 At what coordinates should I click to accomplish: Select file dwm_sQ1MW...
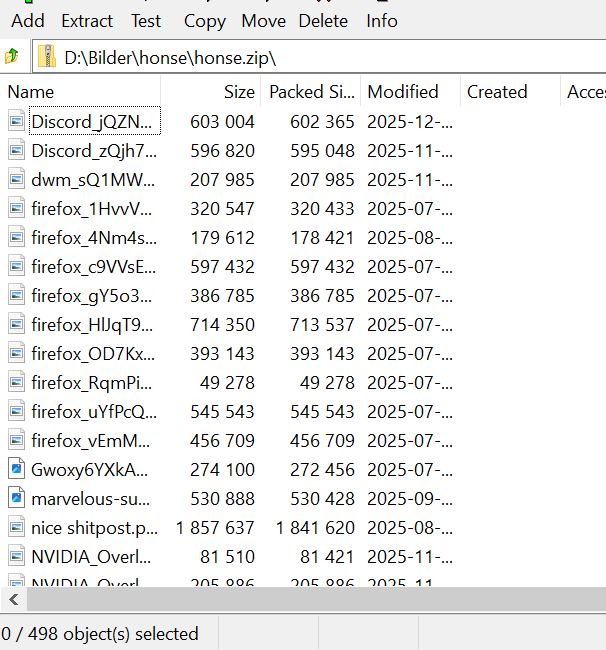coord(93,179)
